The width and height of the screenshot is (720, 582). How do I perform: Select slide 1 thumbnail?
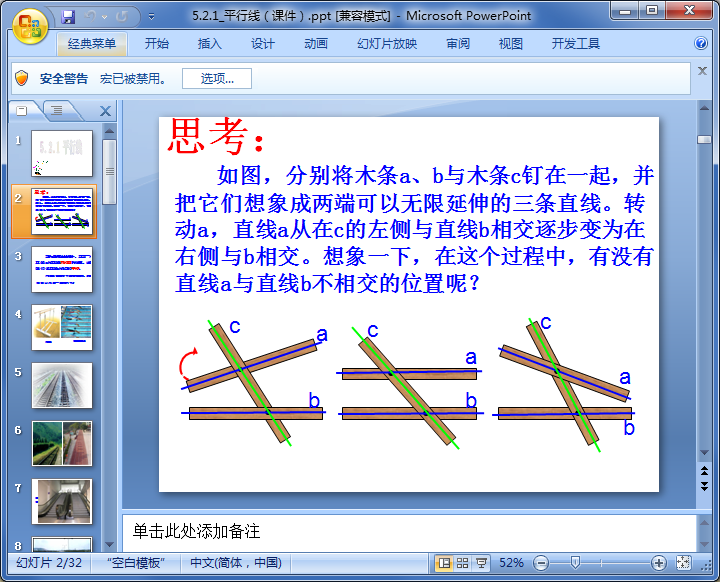click(x=62, y=153)
